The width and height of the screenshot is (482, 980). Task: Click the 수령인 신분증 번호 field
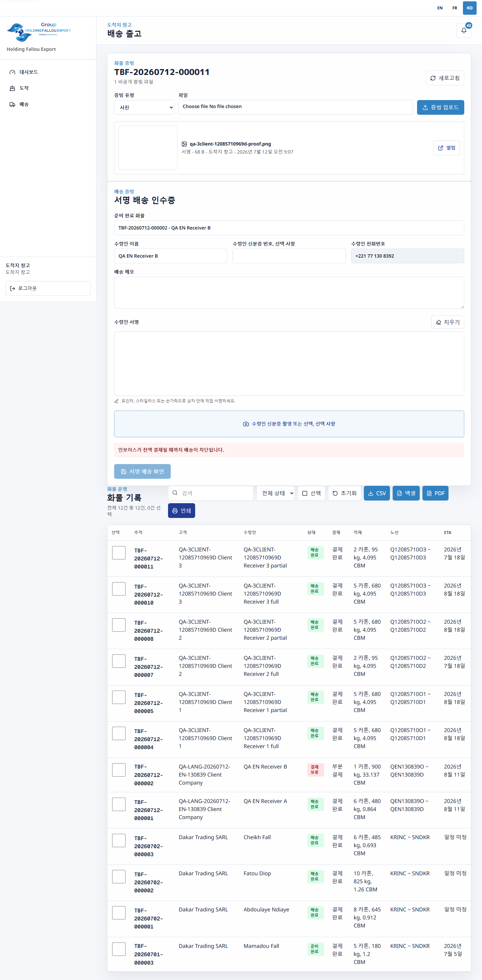coord(289,256)
